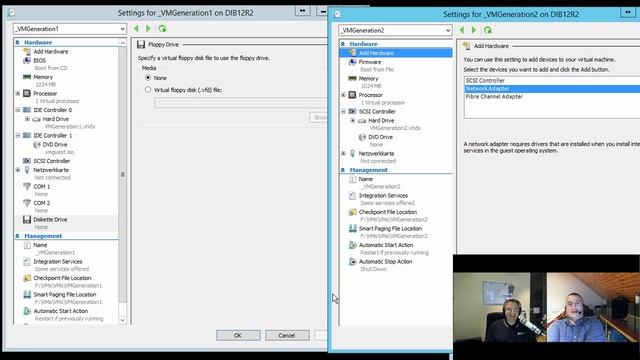Select Add Hardware row in VMGeneration2 tree
This screenshot has width=640, height=360.
click(396, 53)
